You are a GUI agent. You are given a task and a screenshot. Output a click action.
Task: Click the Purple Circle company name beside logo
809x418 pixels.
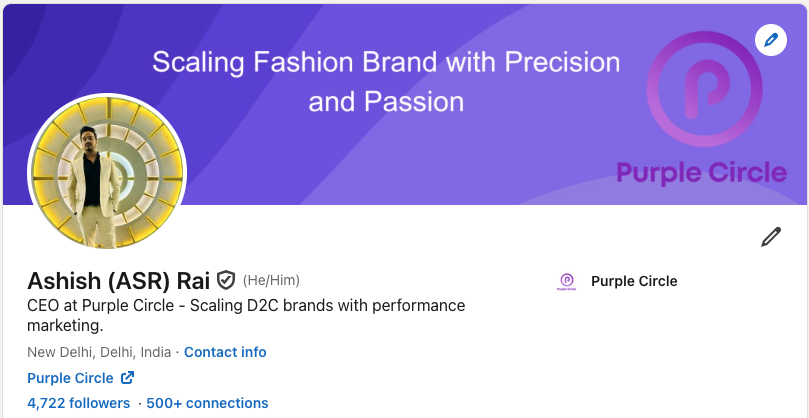click(634, 281)
